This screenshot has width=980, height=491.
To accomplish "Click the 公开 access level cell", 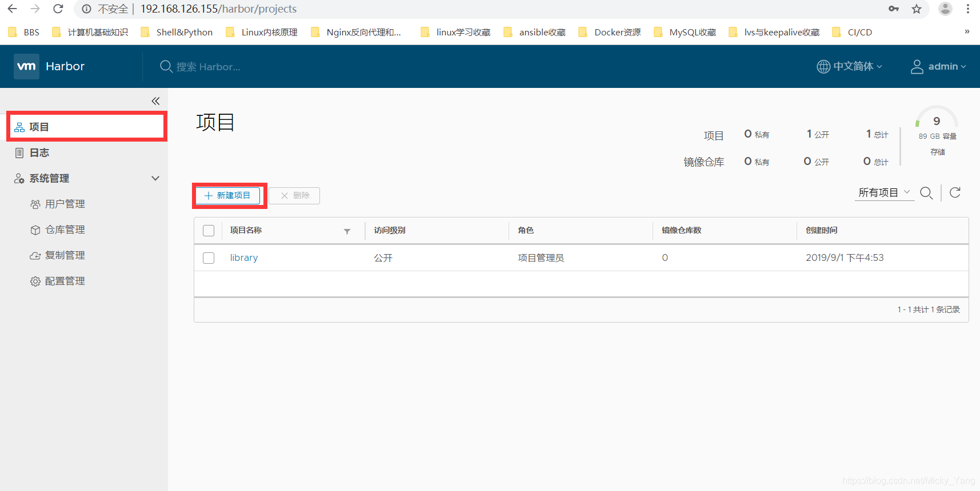I will 383,257.
